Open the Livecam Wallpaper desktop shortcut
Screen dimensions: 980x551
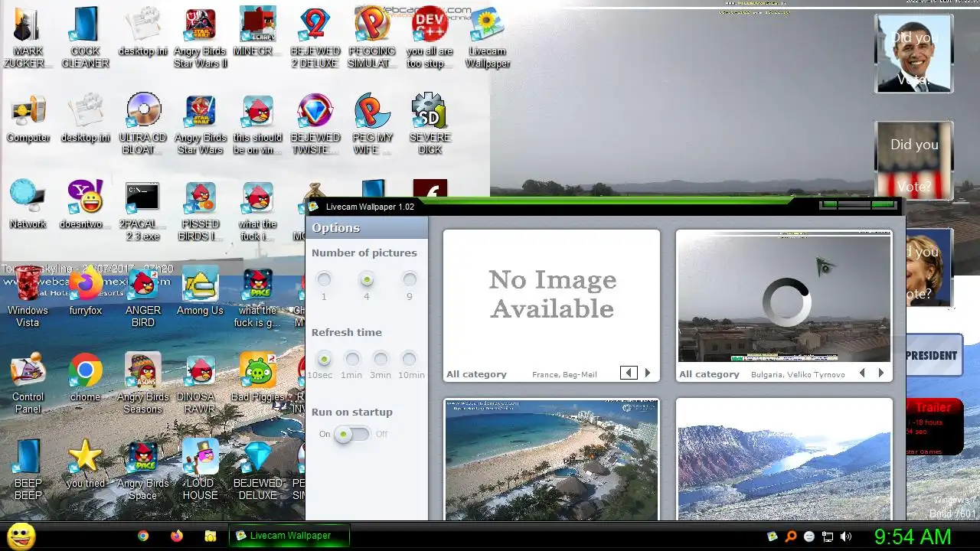[x=487, y=37]
